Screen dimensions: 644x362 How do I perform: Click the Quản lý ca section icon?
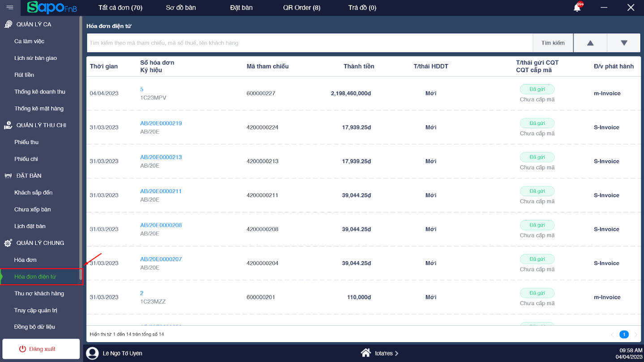pyautogui.click(x=8, y=24)
